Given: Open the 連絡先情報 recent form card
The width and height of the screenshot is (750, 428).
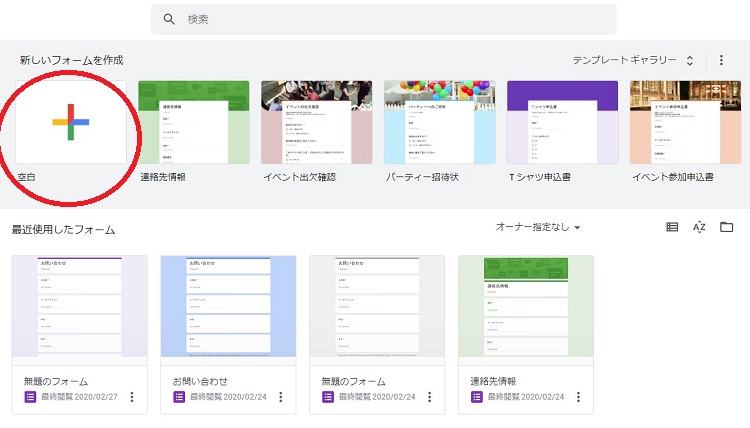Looking at the screenshot, I should (x=526, y=334).
